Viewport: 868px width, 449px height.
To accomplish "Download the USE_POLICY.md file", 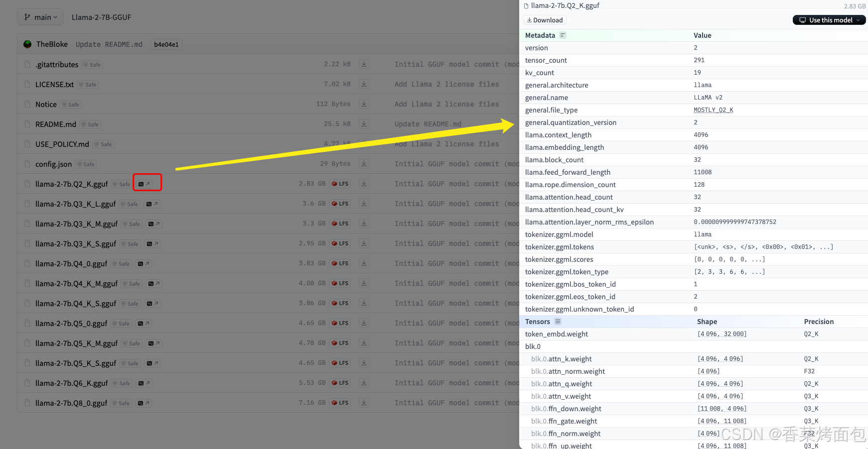I will pos(364,144).
